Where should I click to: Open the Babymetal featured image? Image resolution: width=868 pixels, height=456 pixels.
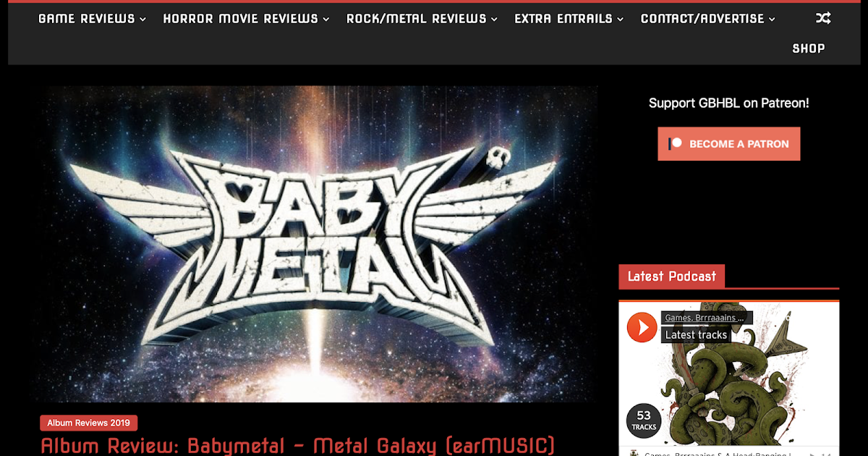(318, 244)
